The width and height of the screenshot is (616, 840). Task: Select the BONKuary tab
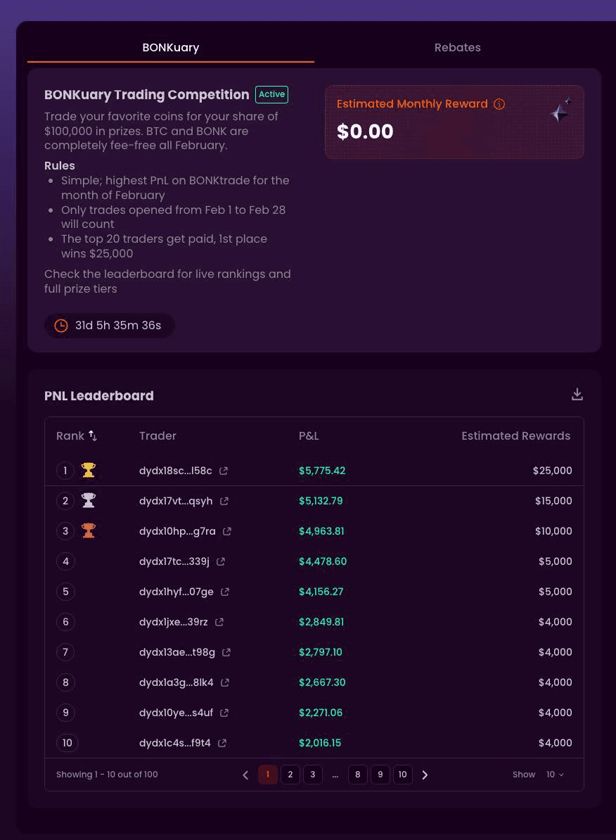(171, 48)
